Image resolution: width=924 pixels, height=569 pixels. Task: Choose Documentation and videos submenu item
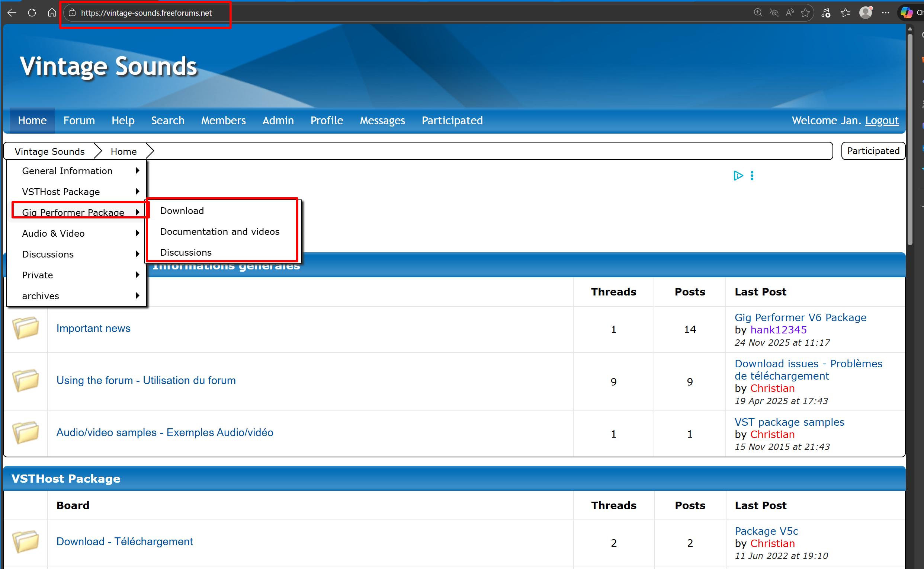[x=219, y=231]
